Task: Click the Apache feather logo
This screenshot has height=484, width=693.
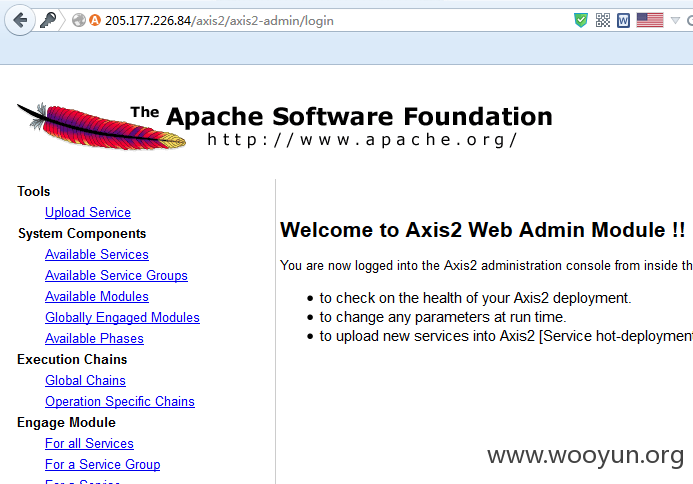Action: point(101,126)
